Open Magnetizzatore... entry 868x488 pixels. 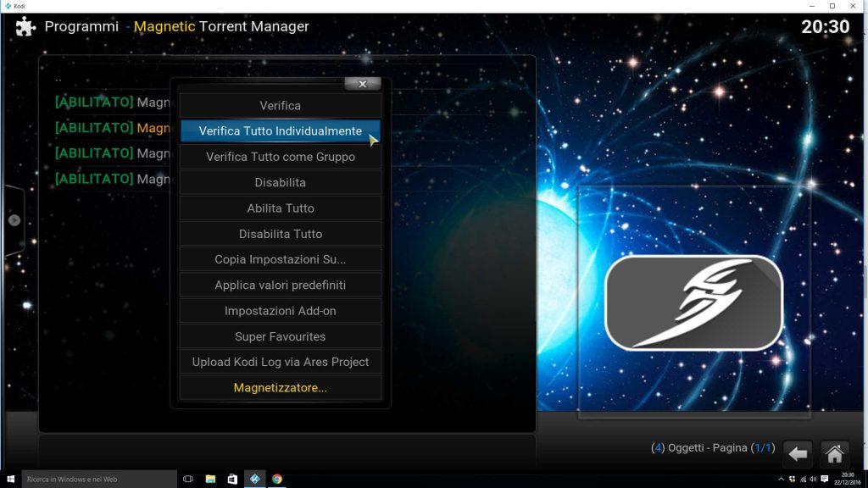coord(280,388)
